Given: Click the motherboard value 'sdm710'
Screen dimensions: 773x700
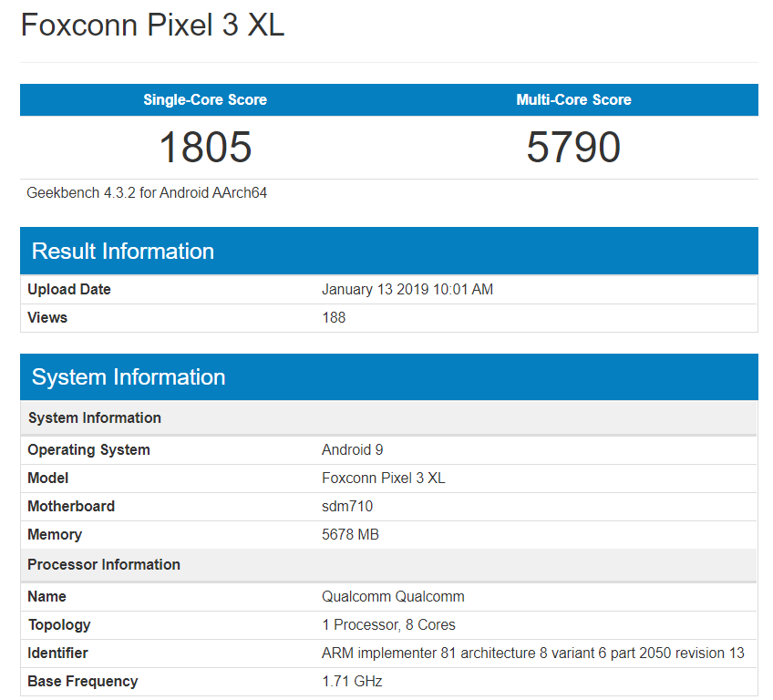Looking at the screenshot, I should pos(347,506).
